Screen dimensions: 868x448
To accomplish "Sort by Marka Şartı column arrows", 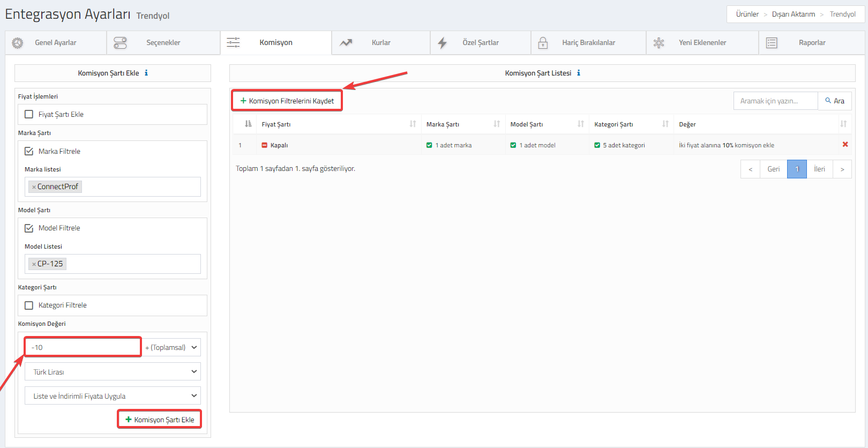I will 497,124.
